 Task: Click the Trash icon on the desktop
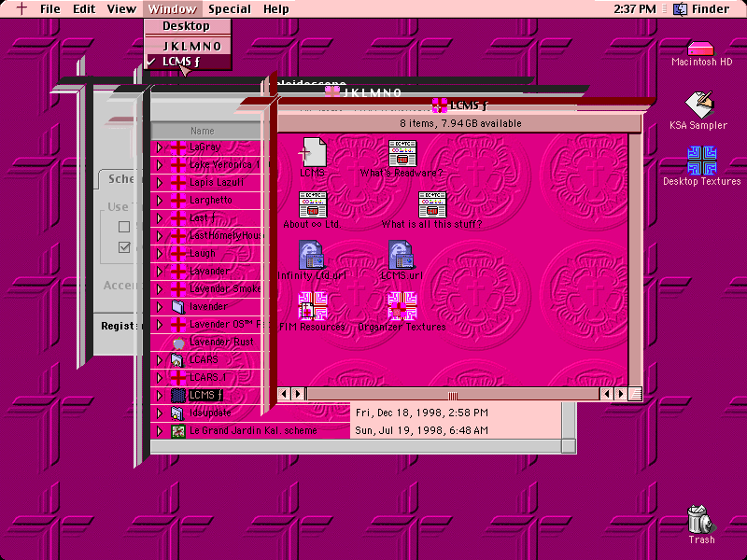[701, 519]
